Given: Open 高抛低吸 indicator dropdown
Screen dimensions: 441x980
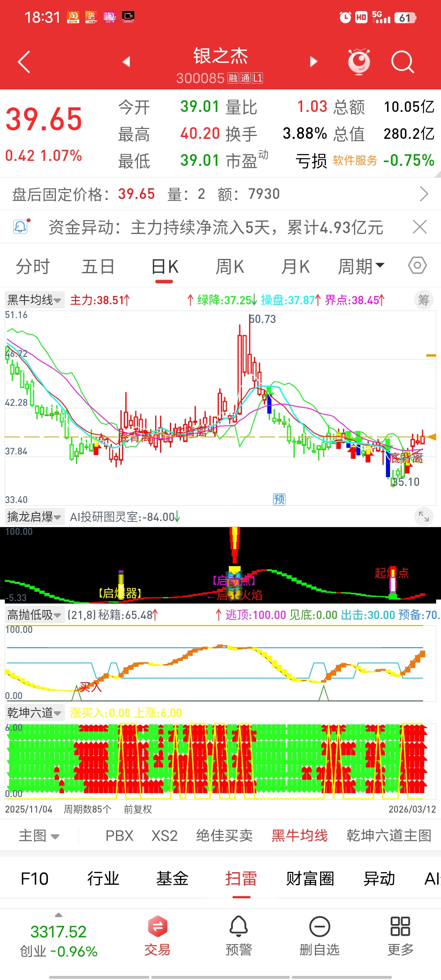Looking at the screenshot, I should [x=35, y=615].
